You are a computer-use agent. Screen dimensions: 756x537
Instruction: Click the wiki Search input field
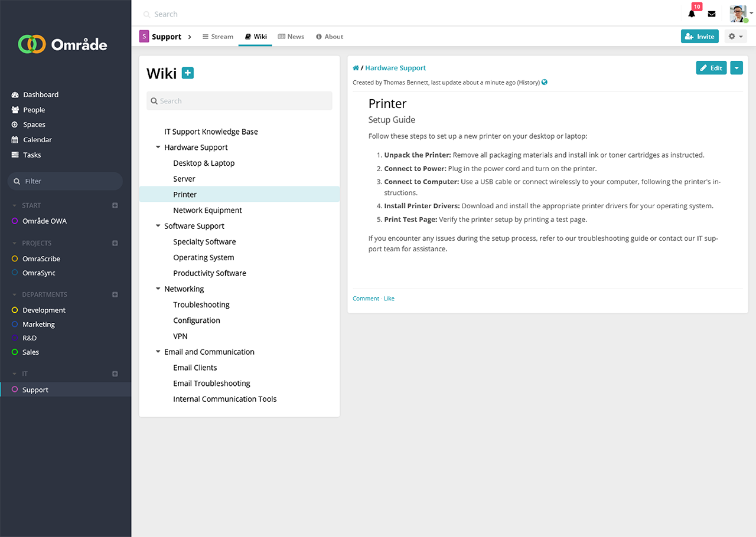click(239, 101)
